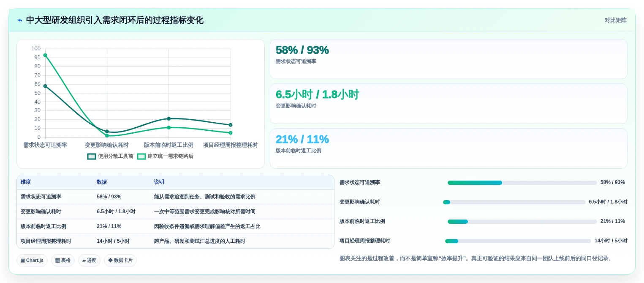Click table value 6.5小时 / 1.8小时
Viewport: 644px width, 283px height.
coord(116,212)
